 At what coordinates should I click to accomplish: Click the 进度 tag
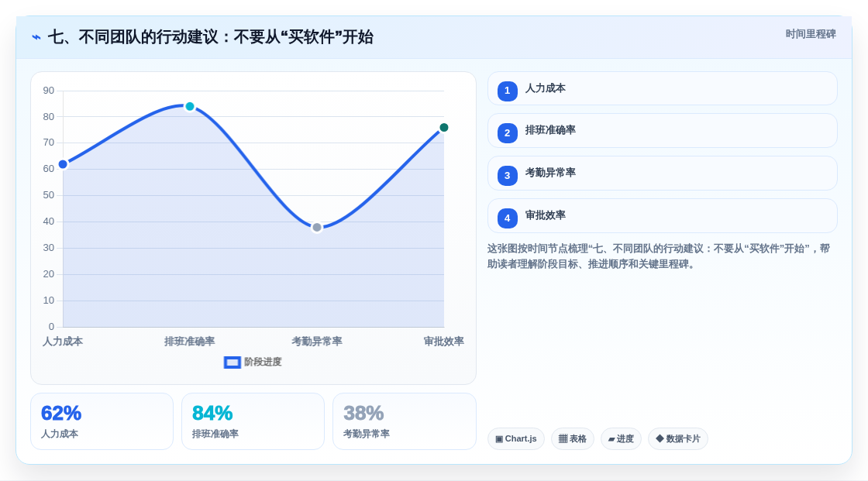tap(621, 439)
